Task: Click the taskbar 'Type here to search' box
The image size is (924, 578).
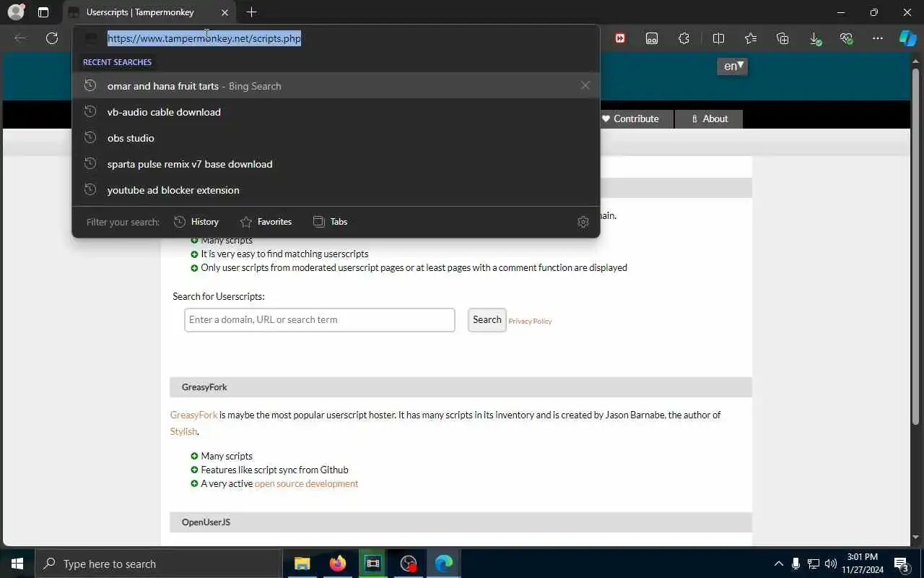Action: click(x=158, y=564)
